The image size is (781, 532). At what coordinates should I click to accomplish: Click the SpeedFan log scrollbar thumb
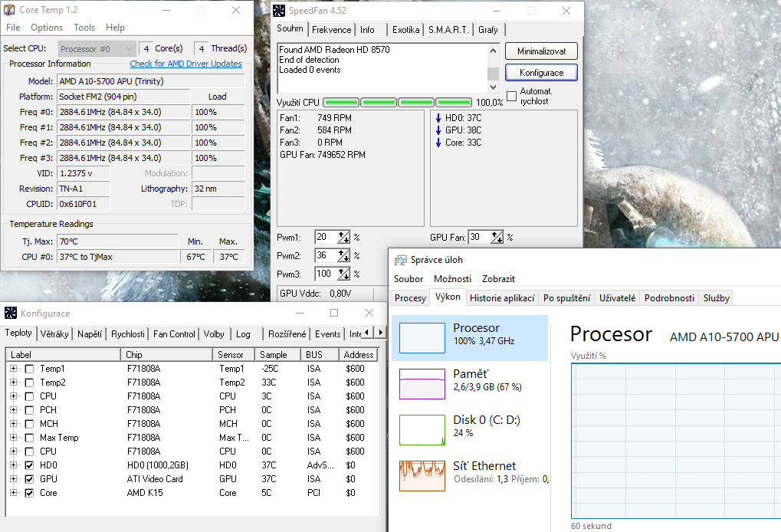coord(493,74)
